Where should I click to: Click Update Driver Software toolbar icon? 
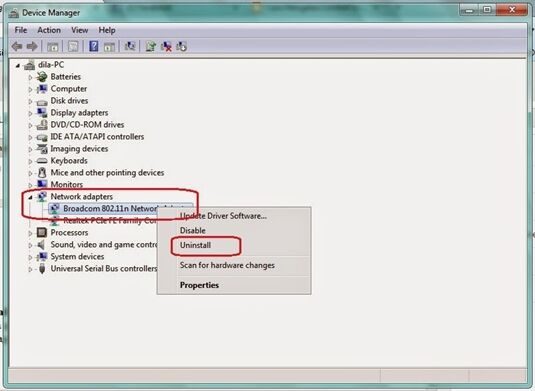pos(150,46)
